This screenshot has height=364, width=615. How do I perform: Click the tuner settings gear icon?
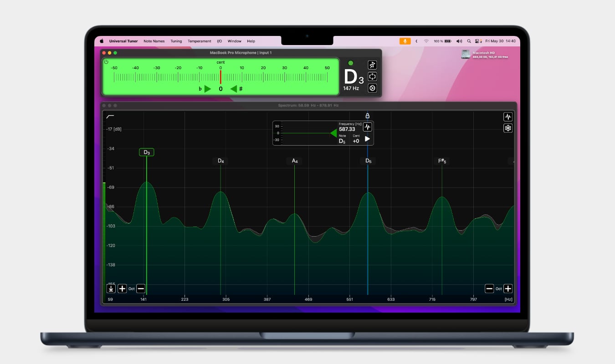click(372, 88)
